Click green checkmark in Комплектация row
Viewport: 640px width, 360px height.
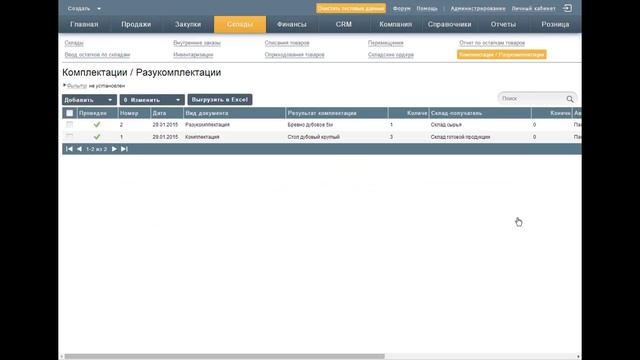coord(97,137)
